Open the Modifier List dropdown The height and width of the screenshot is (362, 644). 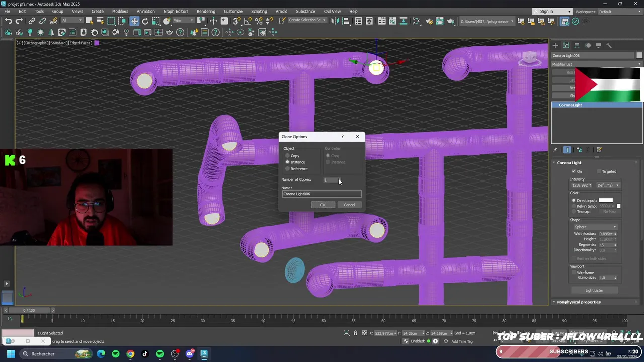tap(597, 64)
